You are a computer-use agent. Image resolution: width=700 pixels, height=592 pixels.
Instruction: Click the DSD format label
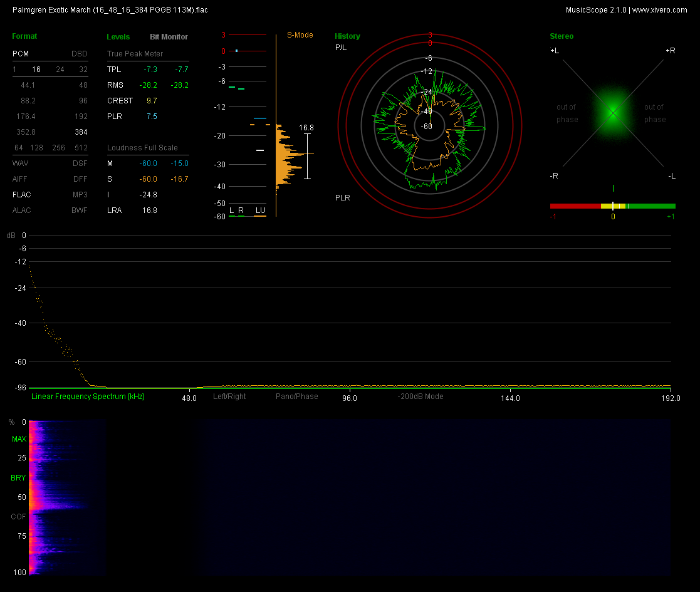coord(80,53)
